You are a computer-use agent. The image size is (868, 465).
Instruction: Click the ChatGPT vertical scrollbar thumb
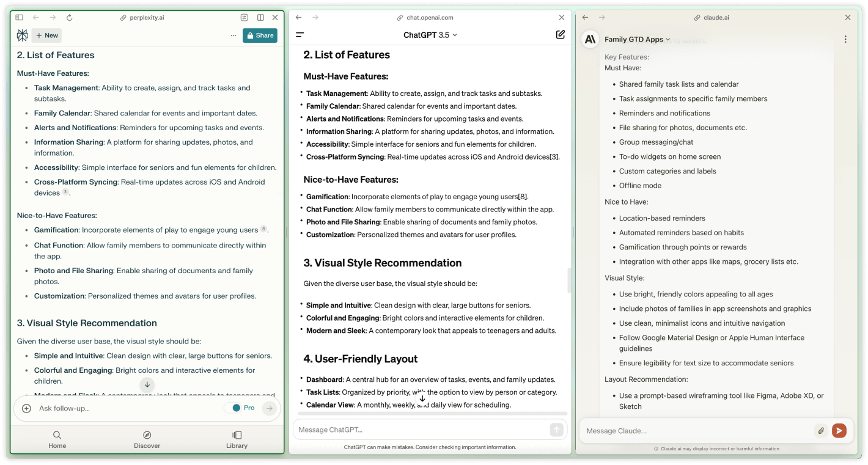(x=570, y=280)
